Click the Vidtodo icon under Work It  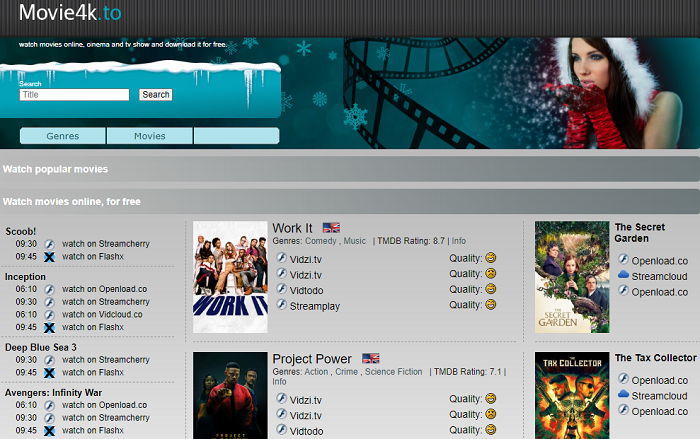[x=281, y=289]
